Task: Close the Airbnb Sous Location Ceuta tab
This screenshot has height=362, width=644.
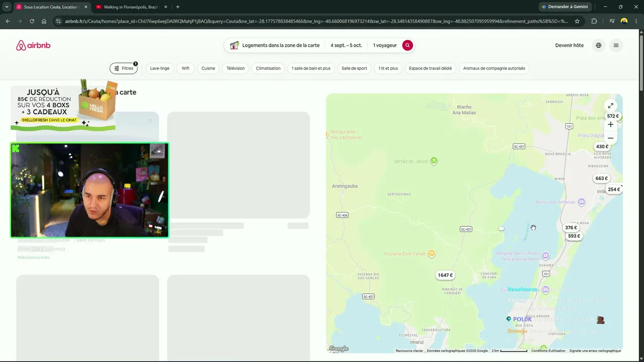Action: click(86, 7)
